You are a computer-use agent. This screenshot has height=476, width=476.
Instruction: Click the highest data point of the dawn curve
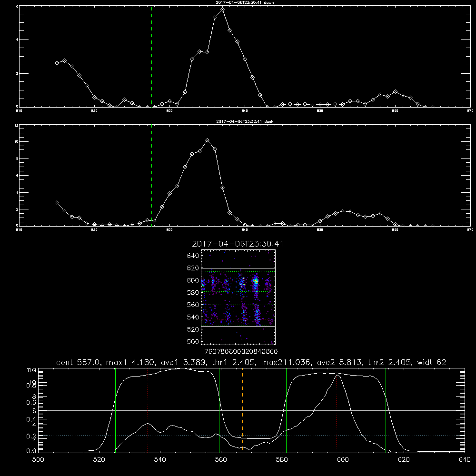point(222,10)
